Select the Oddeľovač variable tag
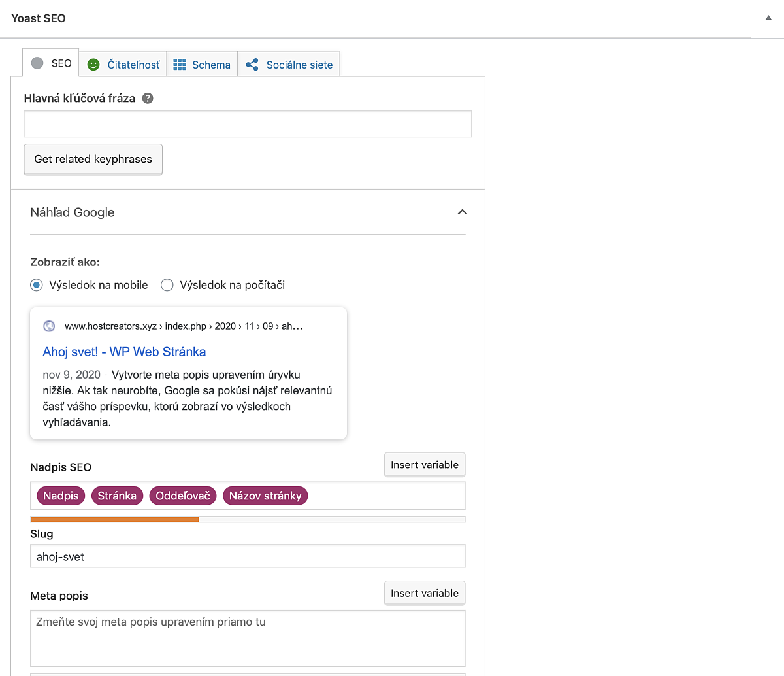The height and width of the screenshot is (676, 784). (183, 496)
